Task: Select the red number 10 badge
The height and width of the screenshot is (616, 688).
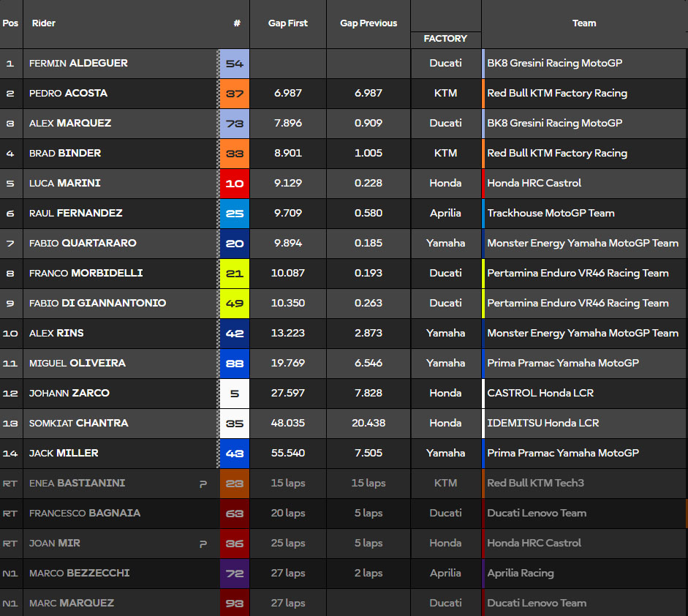Action: [x=235, y=184]
